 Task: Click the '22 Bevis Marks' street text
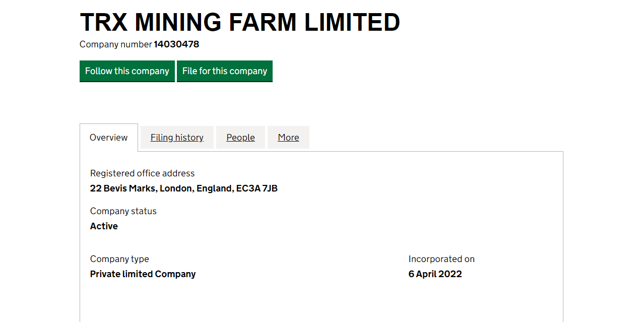click(122, 188)
